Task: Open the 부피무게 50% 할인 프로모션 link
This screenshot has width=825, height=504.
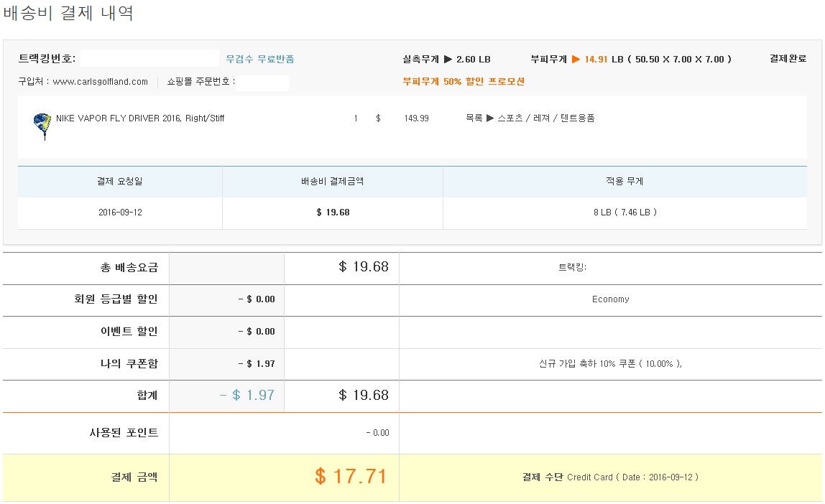Action: tap(464, 82)
